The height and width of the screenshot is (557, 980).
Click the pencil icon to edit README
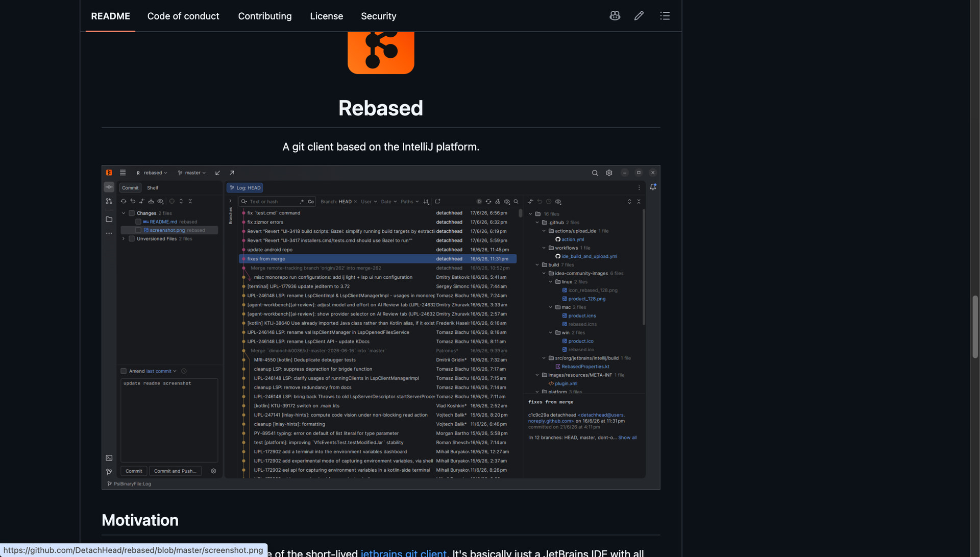pos(639,16)
